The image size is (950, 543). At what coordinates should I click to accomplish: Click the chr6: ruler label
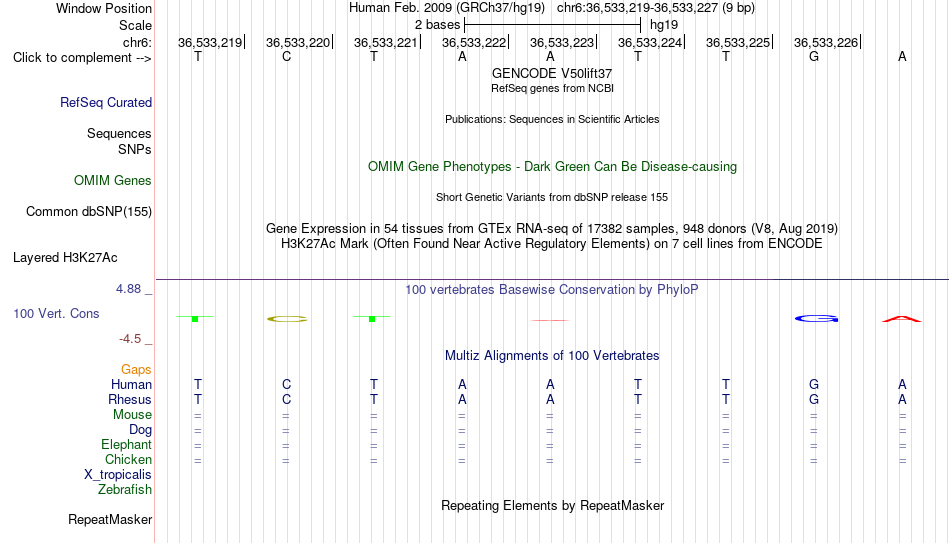coord(138,42)
